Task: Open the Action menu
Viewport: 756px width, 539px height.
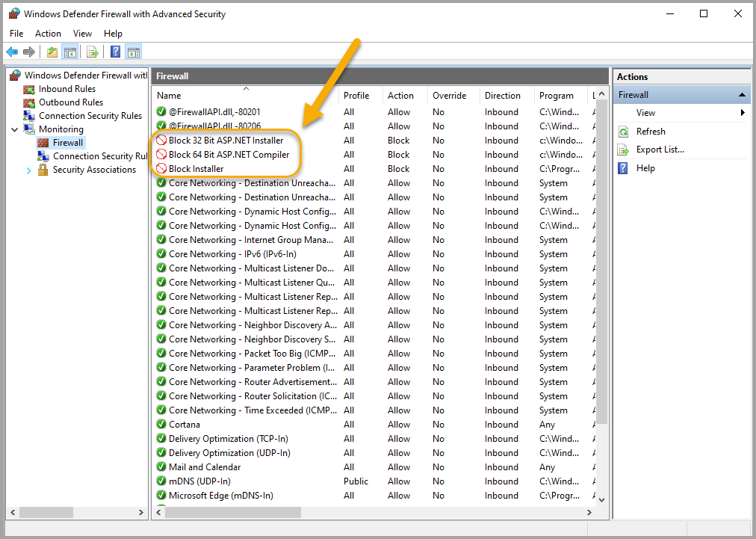Action: tap(48, 34)
